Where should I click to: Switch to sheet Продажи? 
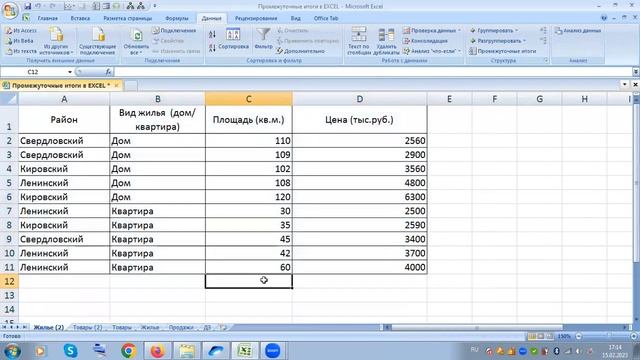point(181,327)
